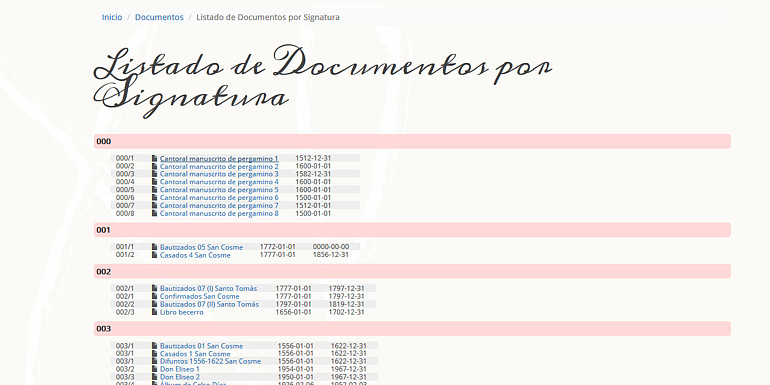Click document icon beside Bautizados 07 (I) Santo Tomás
The height and width of the screenshot is (385, 770).
(155, 289)
